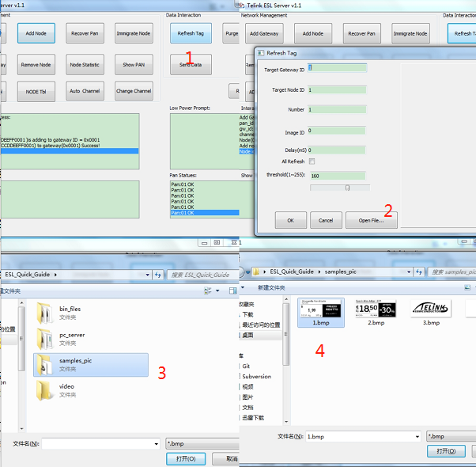Toggle the All Refresh checkbox

tap(312, 161)
